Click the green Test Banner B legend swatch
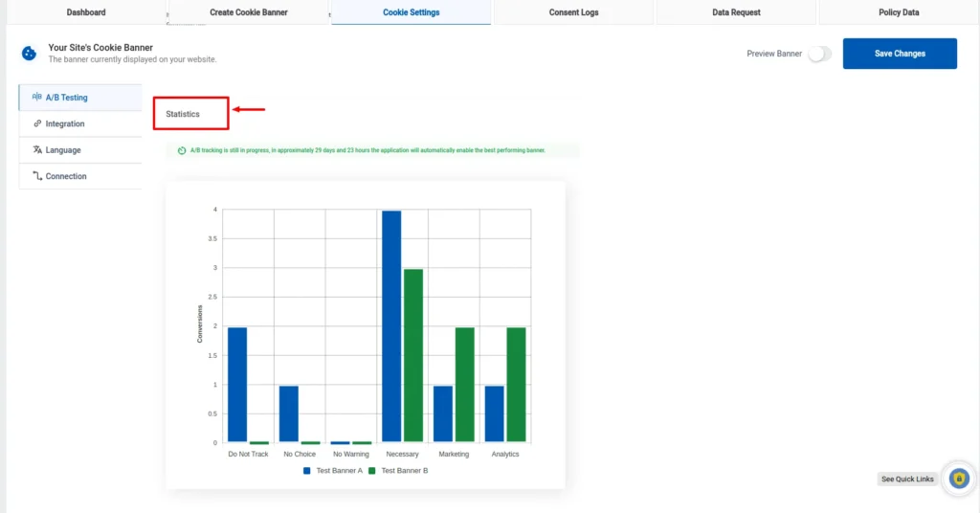980x513 pixels. [x=373, y=471]
